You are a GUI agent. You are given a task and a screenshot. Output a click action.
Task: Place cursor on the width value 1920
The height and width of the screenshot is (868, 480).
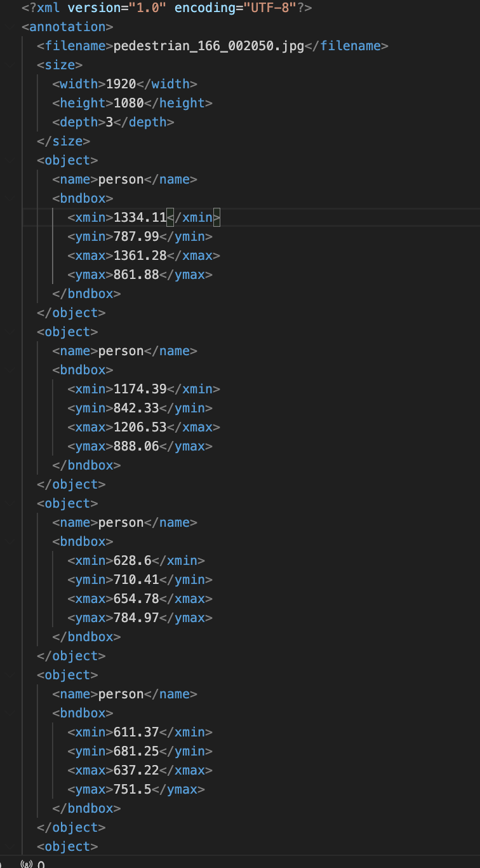pos(121,84)
